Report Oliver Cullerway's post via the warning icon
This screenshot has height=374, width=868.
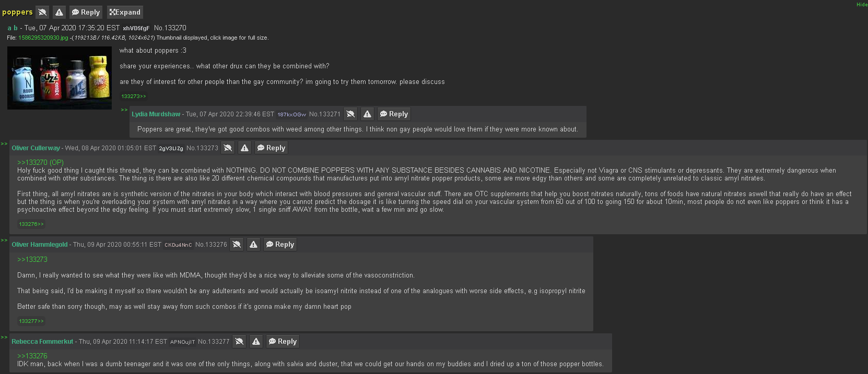pyautogui.click(x=244, y=148)
